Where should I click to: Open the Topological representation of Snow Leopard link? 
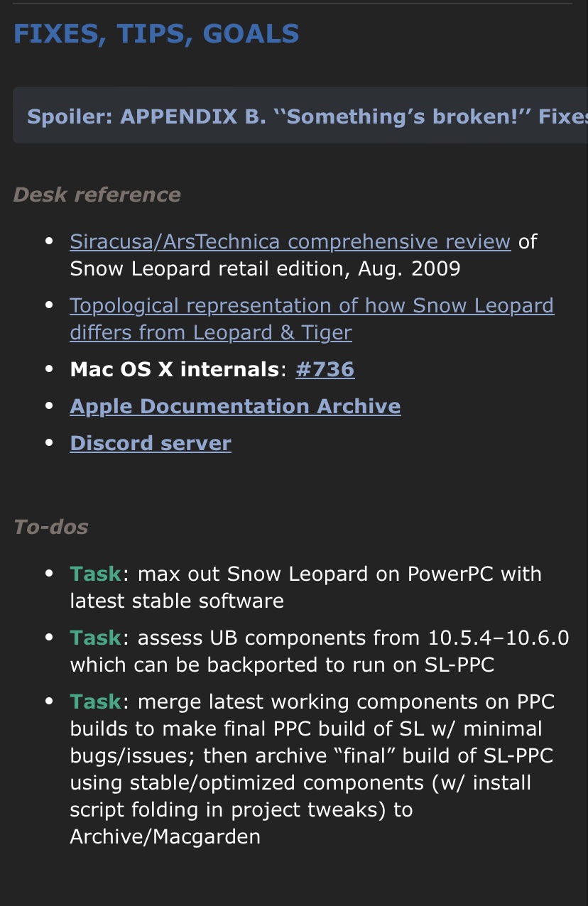pyautogui.click(x=312, y=319)
